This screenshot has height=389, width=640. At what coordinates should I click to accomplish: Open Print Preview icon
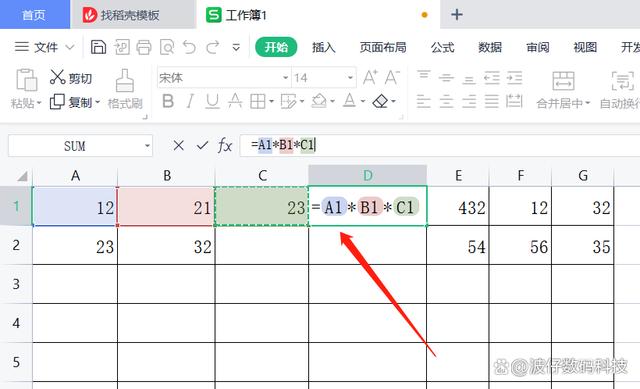click(167, 47)
